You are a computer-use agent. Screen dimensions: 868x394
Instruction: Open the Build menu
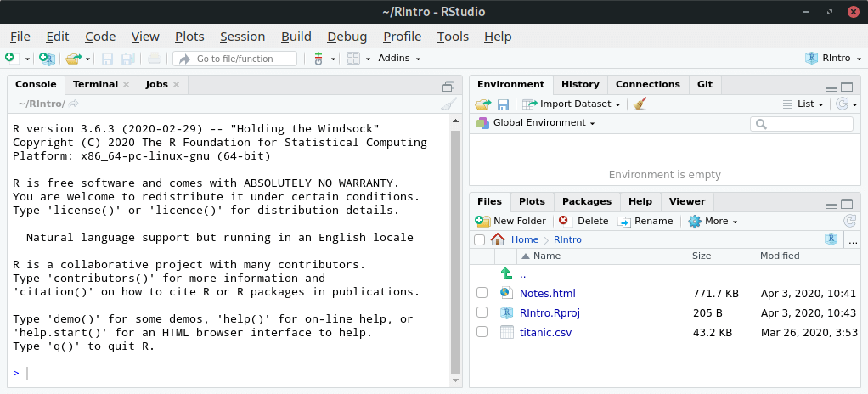(x=296, y=37)
